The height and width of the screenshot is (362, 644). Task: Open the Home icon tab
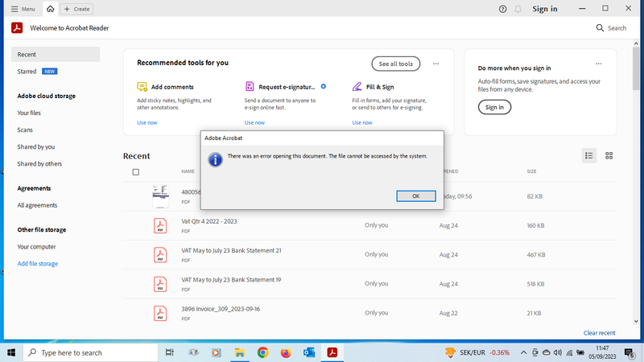pos(51,9)
